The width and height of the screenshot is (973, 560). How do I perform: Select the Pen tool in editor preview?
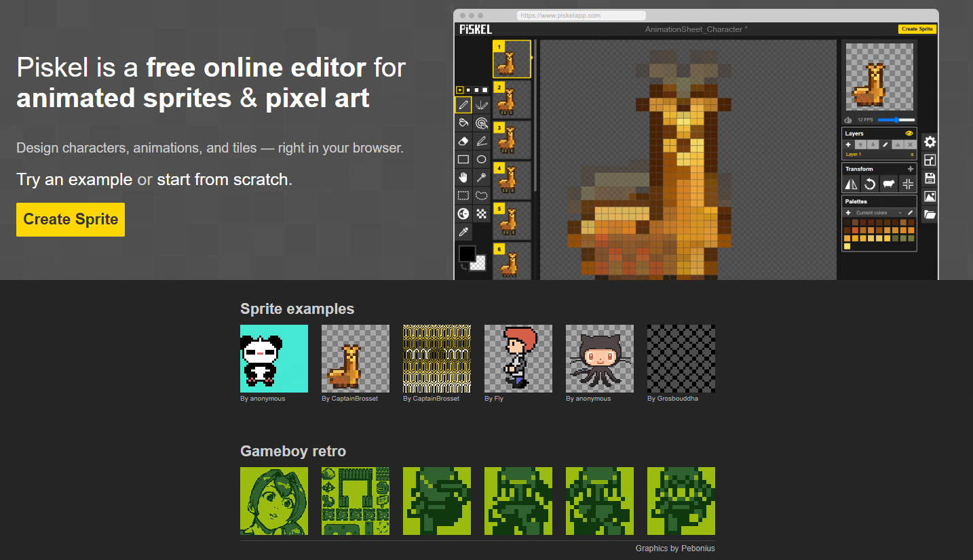point(463,104)
